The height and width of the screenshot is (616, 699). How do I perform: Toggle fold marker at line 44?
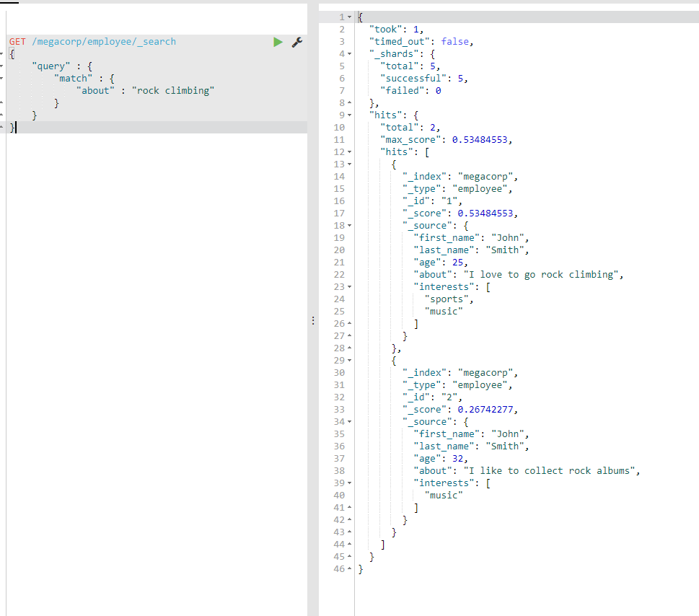coord(349,545)
